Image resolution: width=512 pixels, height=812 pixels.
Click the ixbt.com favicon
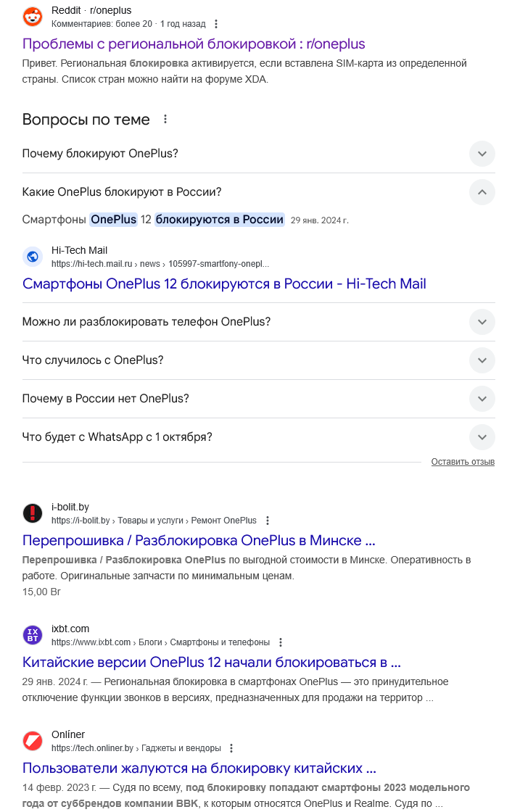[x=33, y=635]
